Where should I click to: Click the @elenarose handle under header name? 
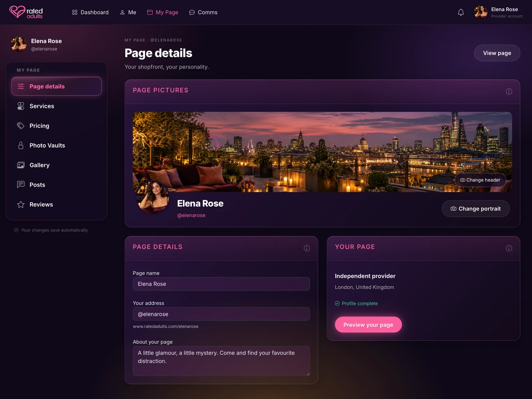(191, 215)
